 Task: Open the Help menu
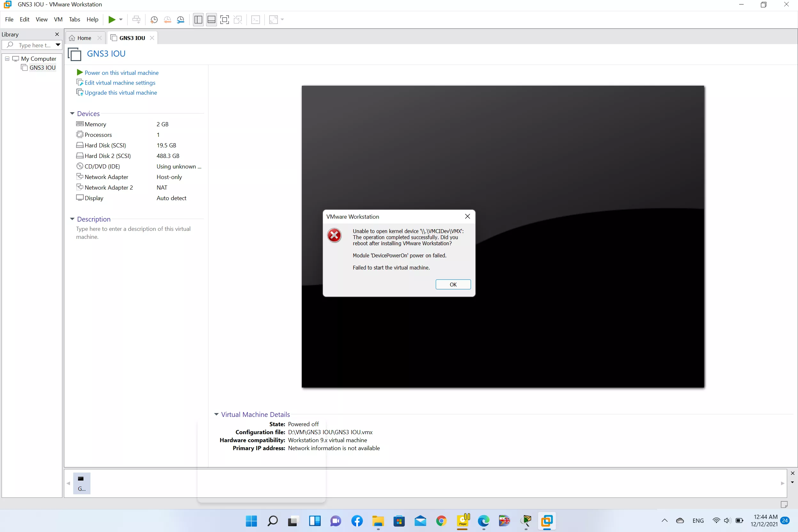click(92, 19)
